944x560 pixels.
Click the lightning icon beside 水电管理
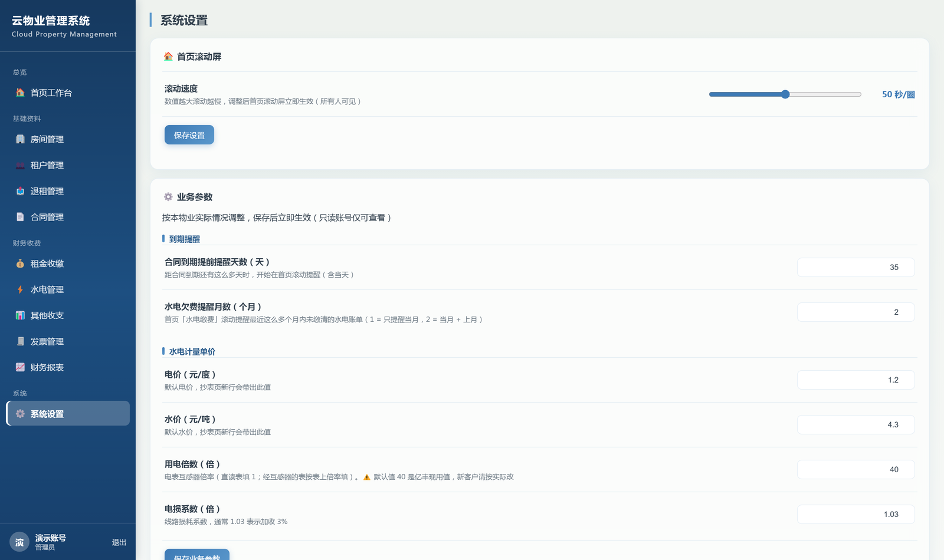(x=20, y=289)
